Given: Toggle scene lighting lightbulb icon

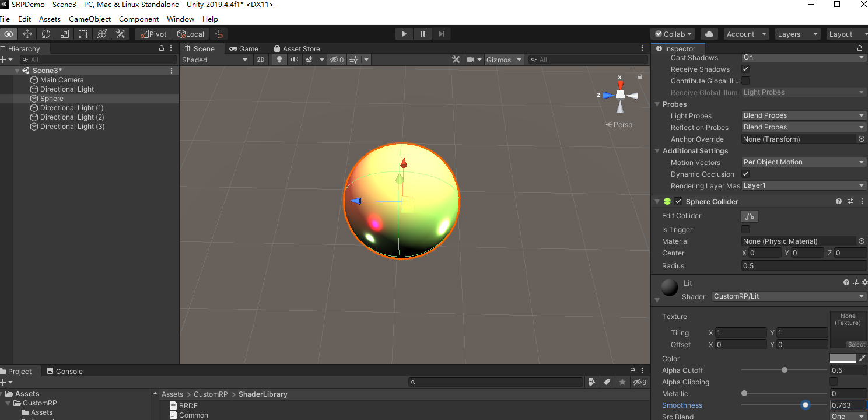Looking at the screenshot, I should tap(279, 60).
